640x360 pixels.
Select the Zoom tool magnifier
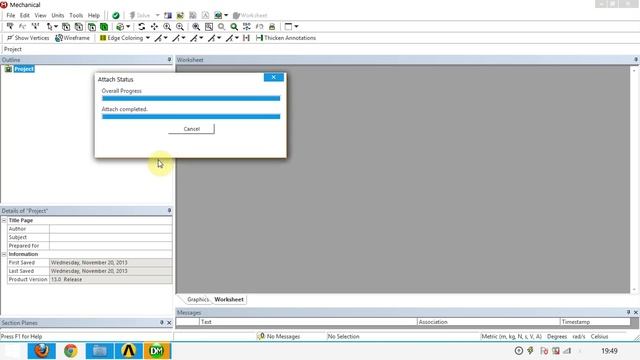click(167, 27)
